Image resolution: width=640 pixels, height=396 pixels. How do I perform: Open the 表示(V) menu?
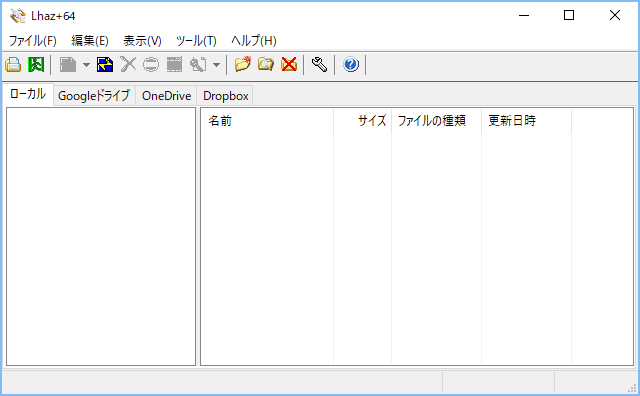[142, 40]
